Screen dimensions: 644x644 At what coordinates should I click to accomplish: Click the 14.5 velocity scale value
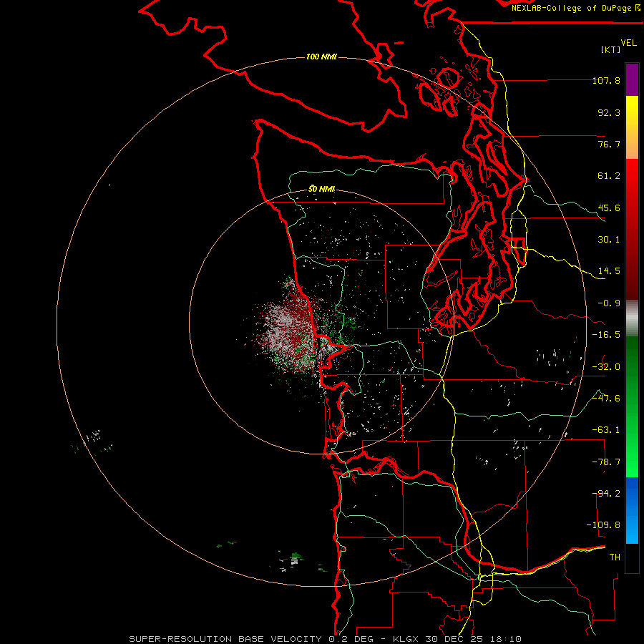click(x=609, y=271)
